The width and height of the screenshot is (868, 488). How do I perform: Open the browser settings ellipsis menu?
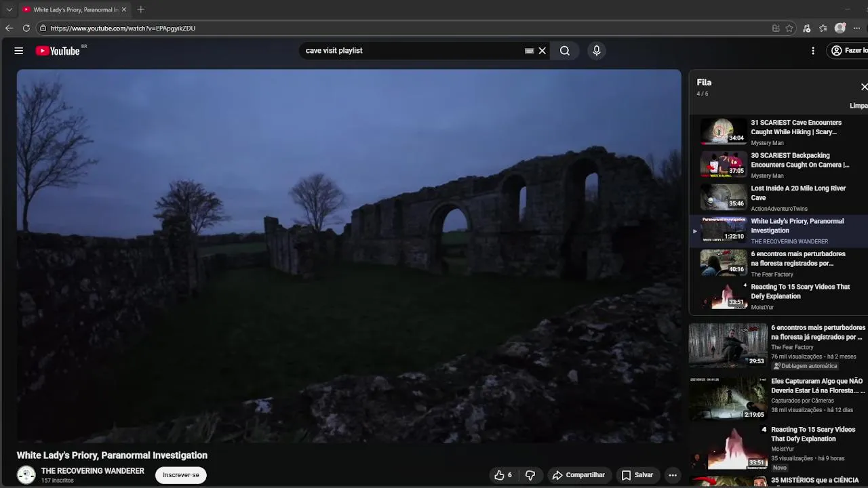857,28
